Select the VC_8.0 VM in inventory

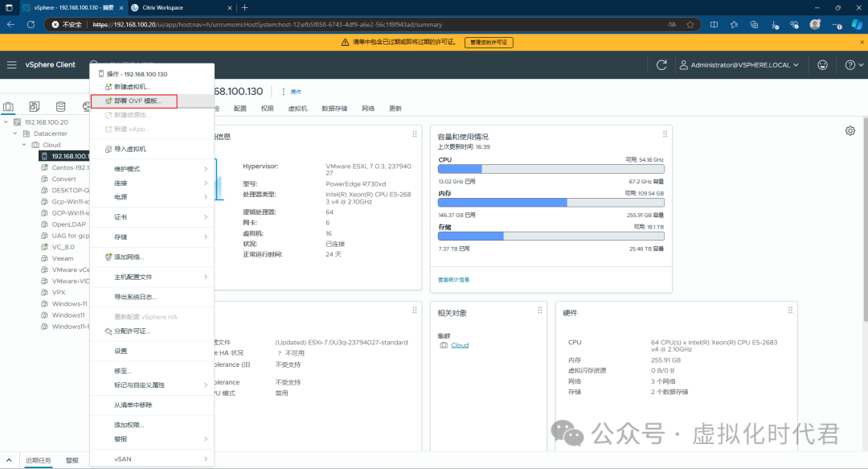pos(63,247)
